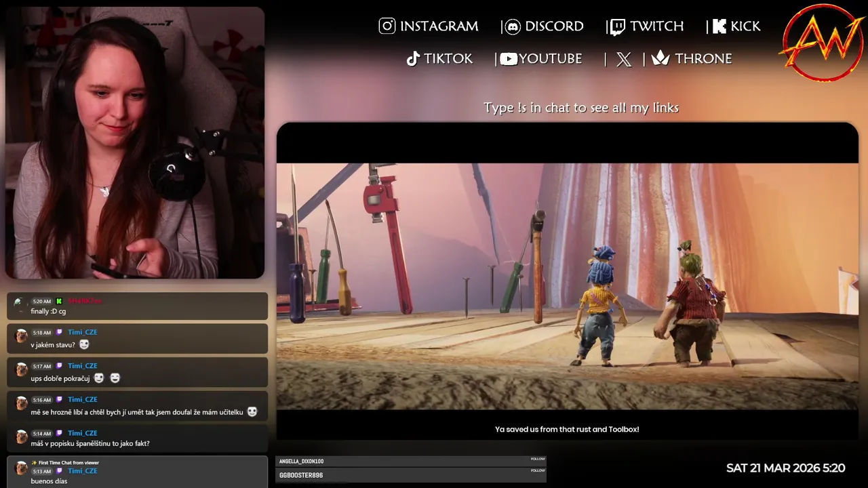Screen dimensions: 868x488
Task: Click the Twitch badge next to 5:16 AM
Action: coord(59,400)
